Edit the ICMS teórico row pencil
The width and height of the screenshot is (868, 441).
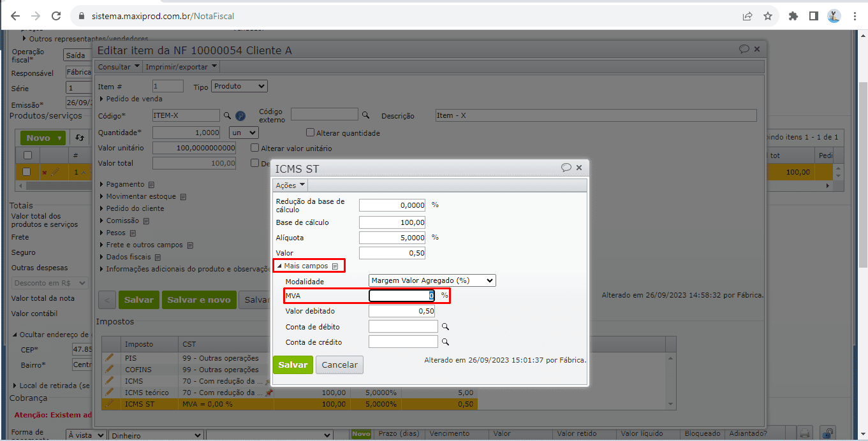click(110, 392)
